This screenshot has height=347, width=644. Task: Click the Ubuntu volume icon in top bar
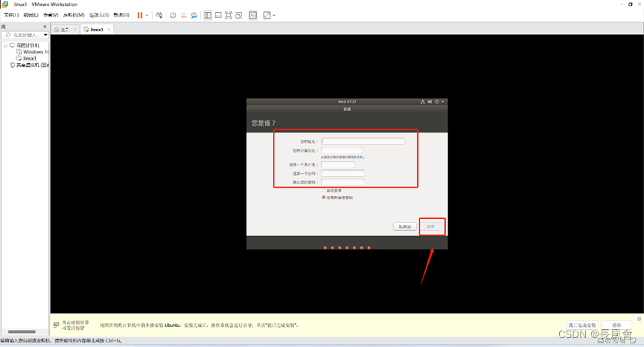coord(430,102)
